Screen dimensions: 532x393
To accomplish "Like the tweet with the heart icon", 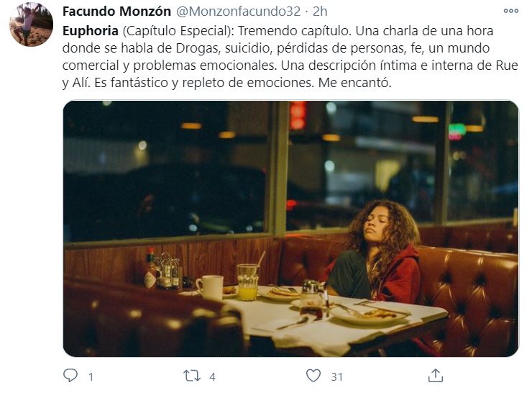I will tap(313, 376).
